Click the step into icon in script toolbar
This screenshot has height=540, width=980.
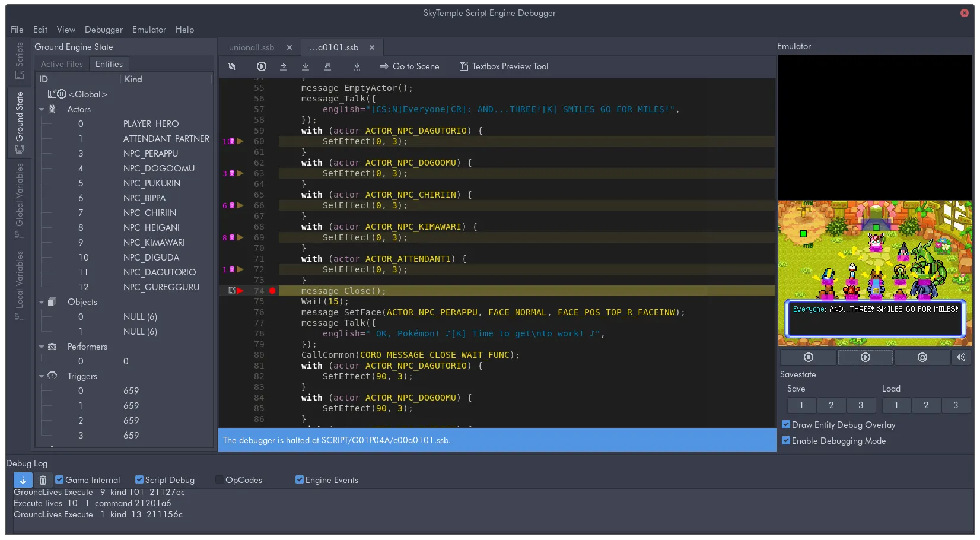306,66
